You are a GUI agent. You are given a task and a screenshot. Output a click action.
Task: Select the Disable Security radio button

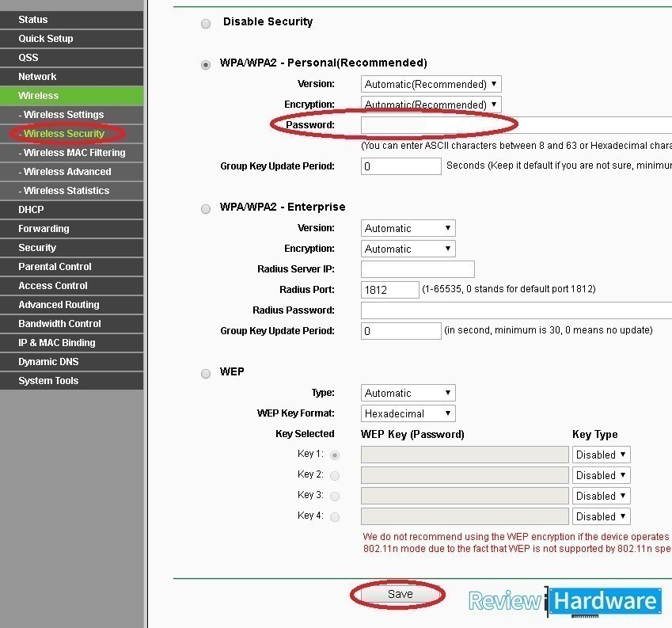pos(206,24)
